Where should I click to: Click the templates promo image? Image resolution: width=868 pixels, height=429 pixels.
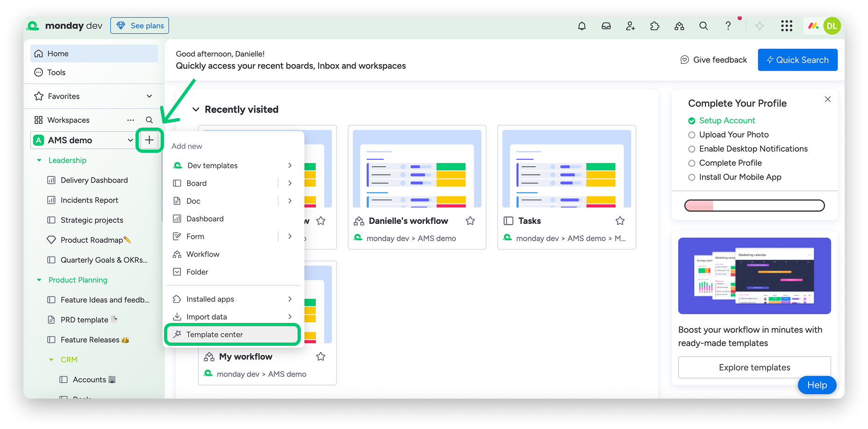tap(754, 276)
